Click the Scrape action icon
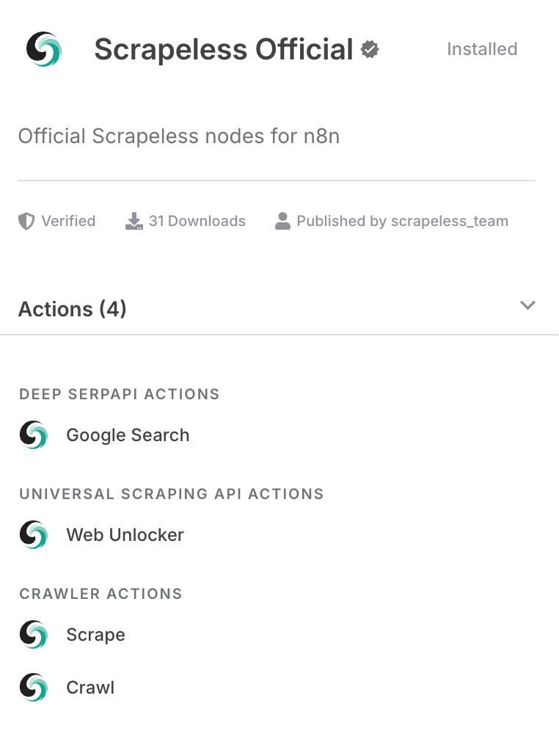559x756 pixels. point(34,634)
